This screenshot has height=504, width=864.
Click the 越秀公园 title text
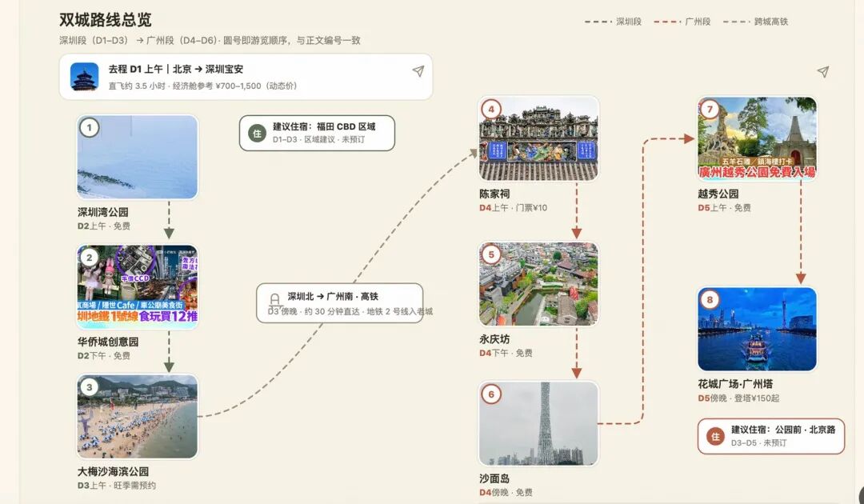(x=718, y=194)
